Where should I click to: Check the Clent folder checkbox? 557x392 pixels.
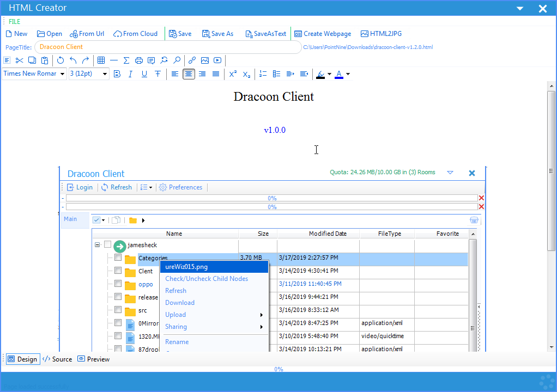pos(118,271)
